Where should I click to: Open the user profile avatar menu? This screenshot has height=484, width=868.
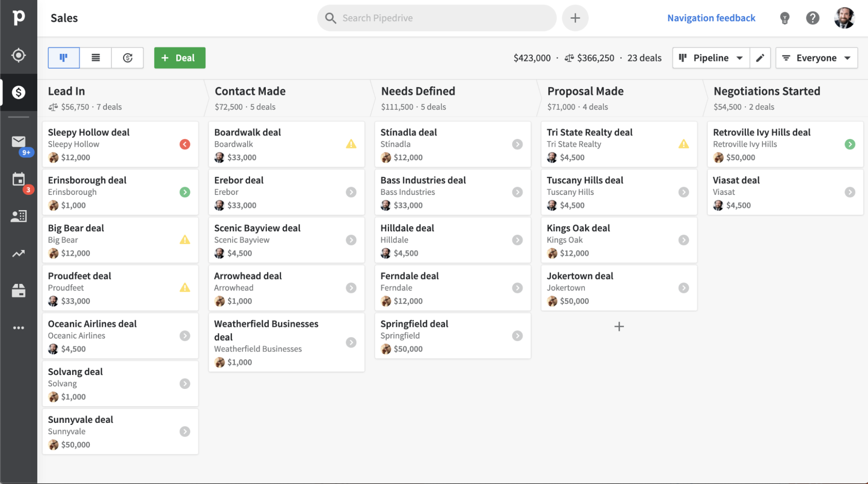pos(844,18)
